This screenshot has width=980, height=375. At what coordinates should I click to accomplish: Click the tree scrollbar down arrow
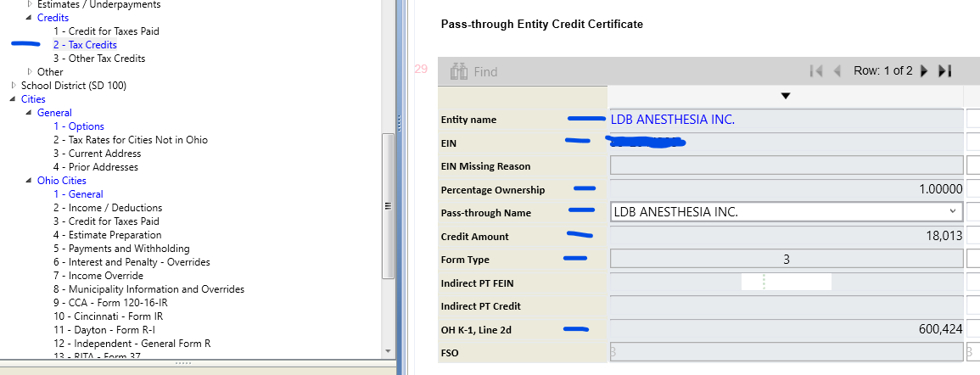(389, 350)
